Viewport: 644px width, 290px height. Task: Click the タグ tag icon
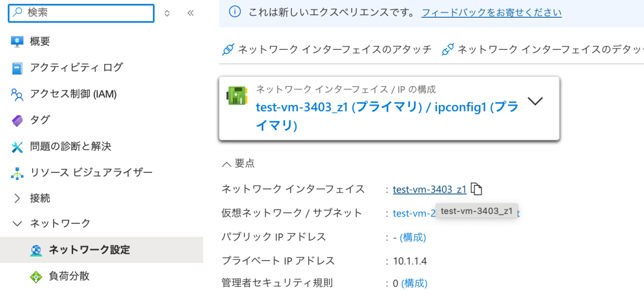tap(17, 120)
